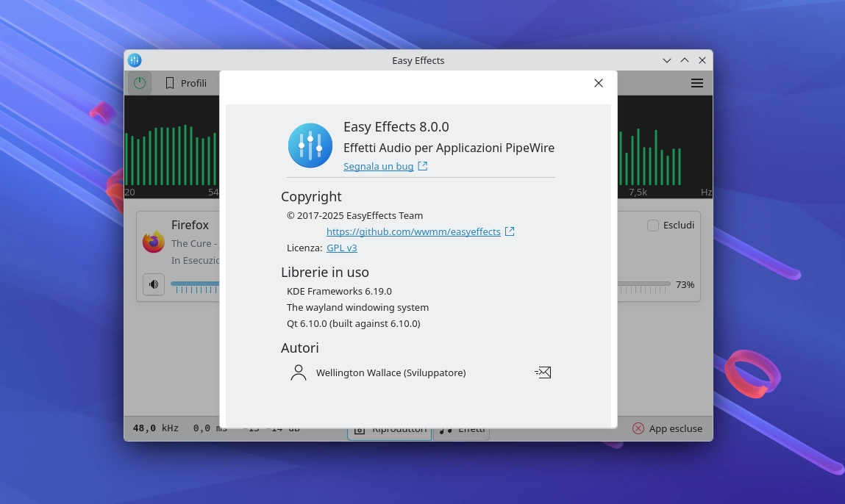Open GitHub page via external link arrow icon
Viewport: 845px width, 504px height.
click(510, 231)
